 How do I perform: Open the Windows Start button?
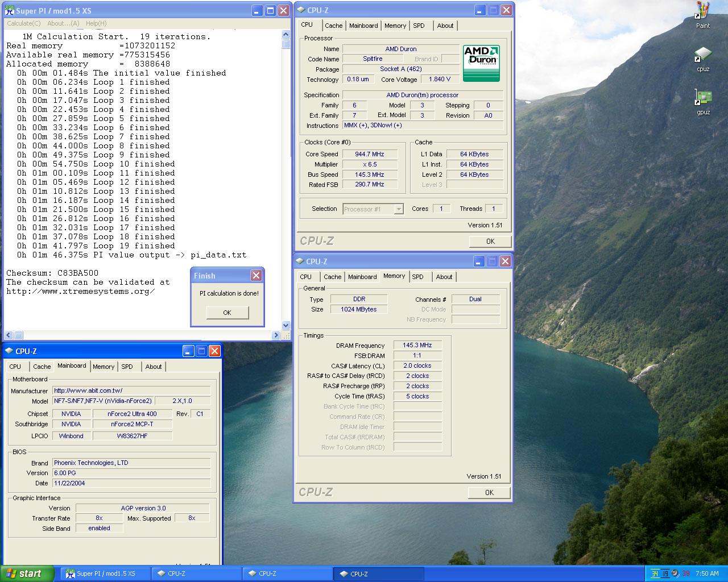(x=27, y=573)
